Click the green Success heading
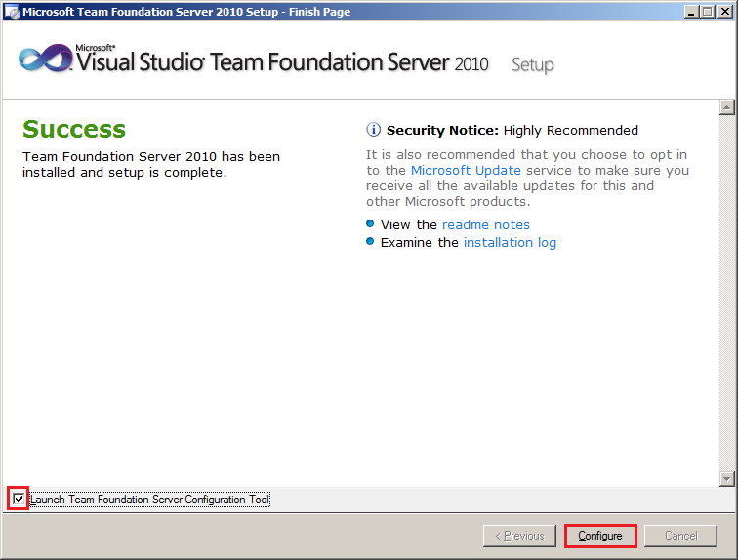The image size is (738, 560). tap(74, 130)
